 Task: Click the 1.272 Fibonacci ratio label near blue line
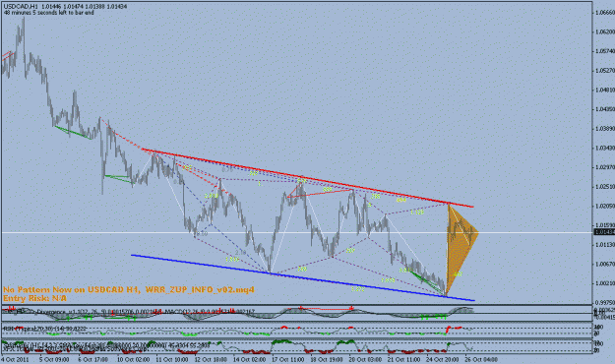(x=358, y=289)
